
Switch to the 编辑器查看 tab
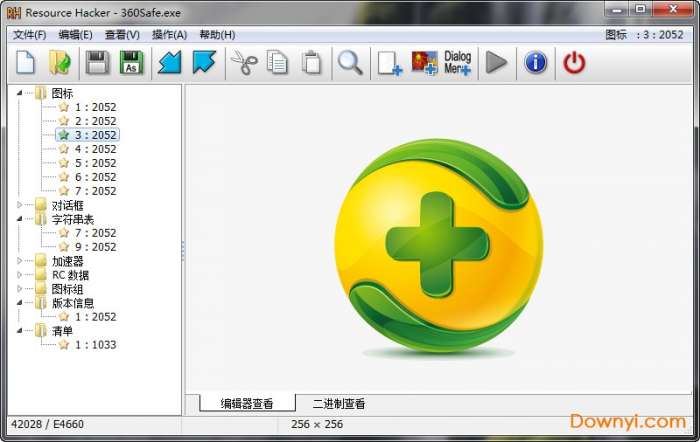point(247,404)
